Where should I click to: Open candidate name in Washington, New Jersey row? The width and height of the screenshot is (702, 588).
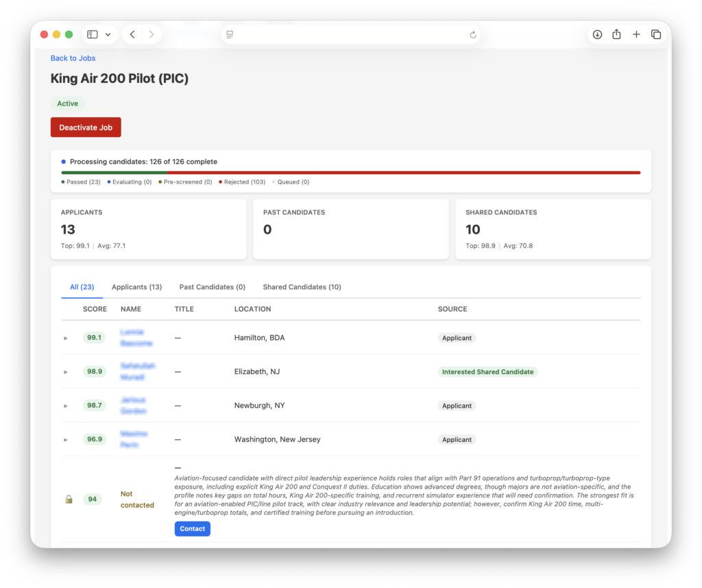[x=134, y=439]
